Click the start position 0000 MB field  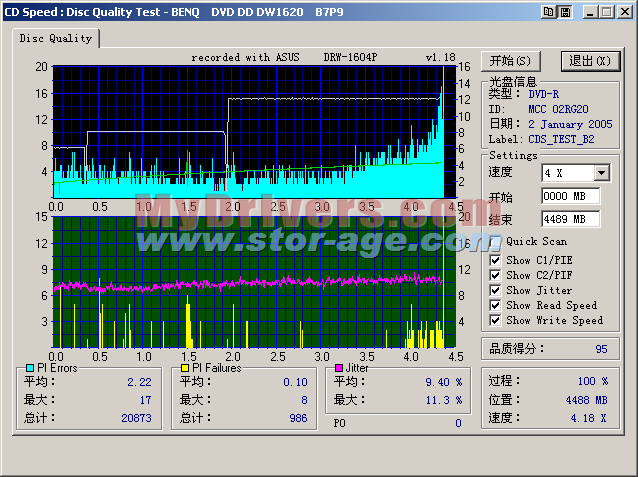[570, 196]
